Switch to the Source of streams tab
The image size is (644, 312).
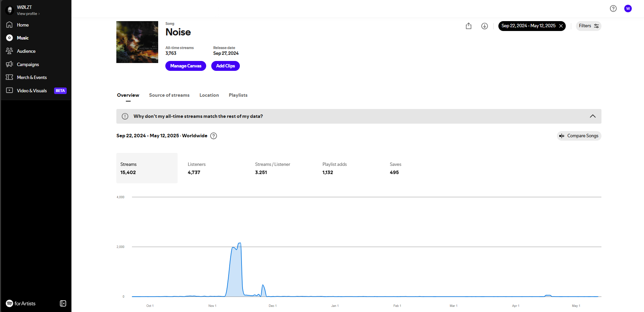coord(169,95)
